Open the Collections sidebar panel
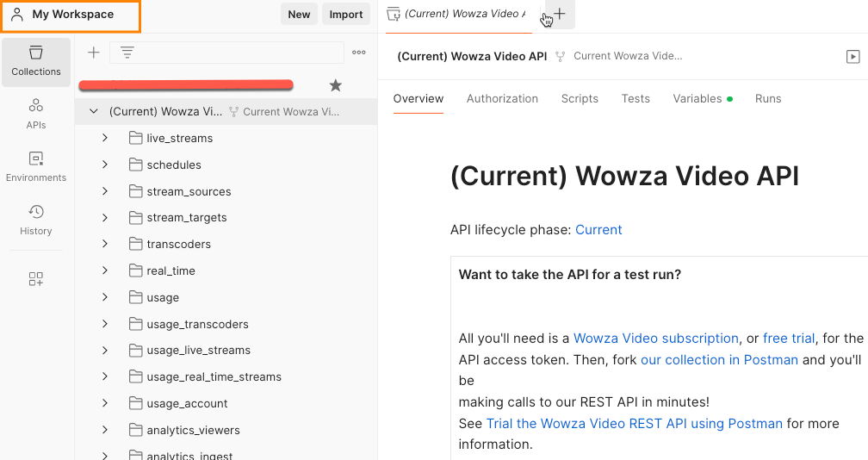The height and width of the screenshot is (460, 868). (x=36, y=61)
